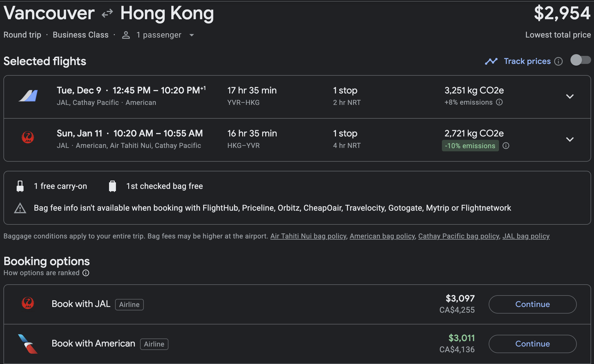Viewport: 594px width, 364px height.
Task: Click the $2,954 lowest total price
Action: click(562, 13)
